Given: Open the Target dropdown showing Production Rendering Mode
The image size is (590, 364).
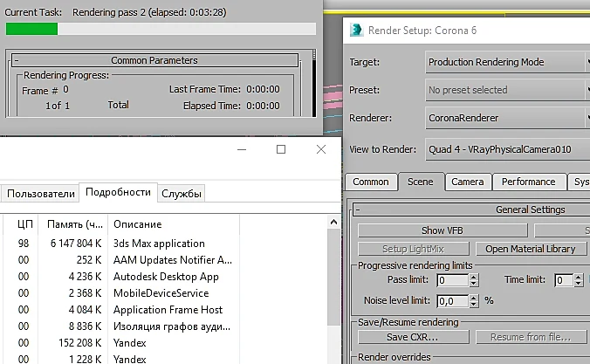Looking at the screenshot, I should pos(508,62).
